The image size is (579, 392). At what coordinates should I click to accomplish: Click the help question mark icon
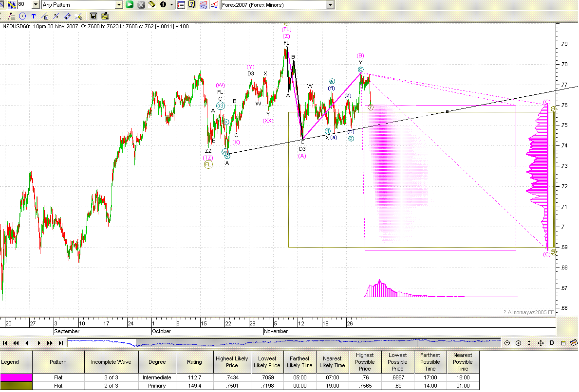coord(192,5)
